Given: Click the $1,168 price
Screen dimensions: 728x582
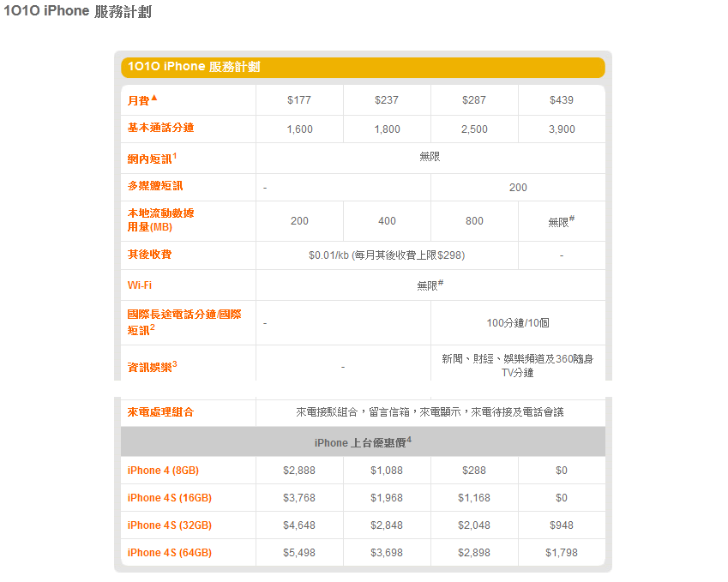Looking at the screenshot, I should pyautogui.click(x=474, y=498).
